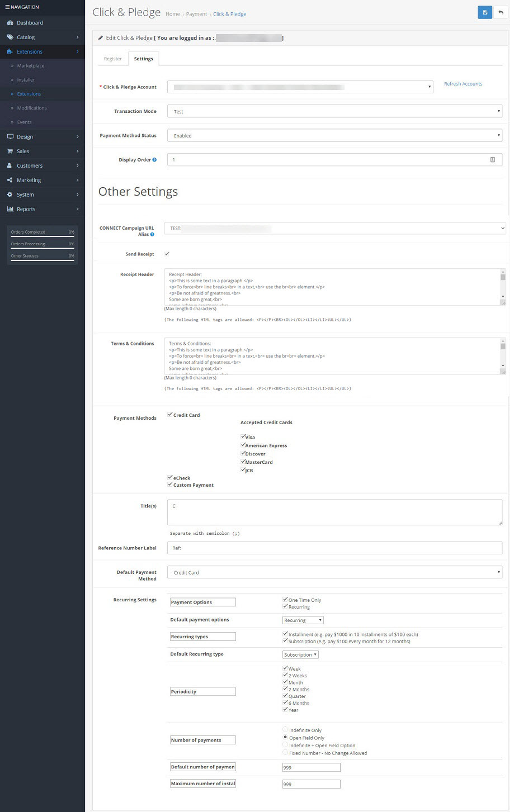Viewport: 514px width, 812px height.
Task: Click the Catalog tag icon
Action: click(x=10, y=37)
